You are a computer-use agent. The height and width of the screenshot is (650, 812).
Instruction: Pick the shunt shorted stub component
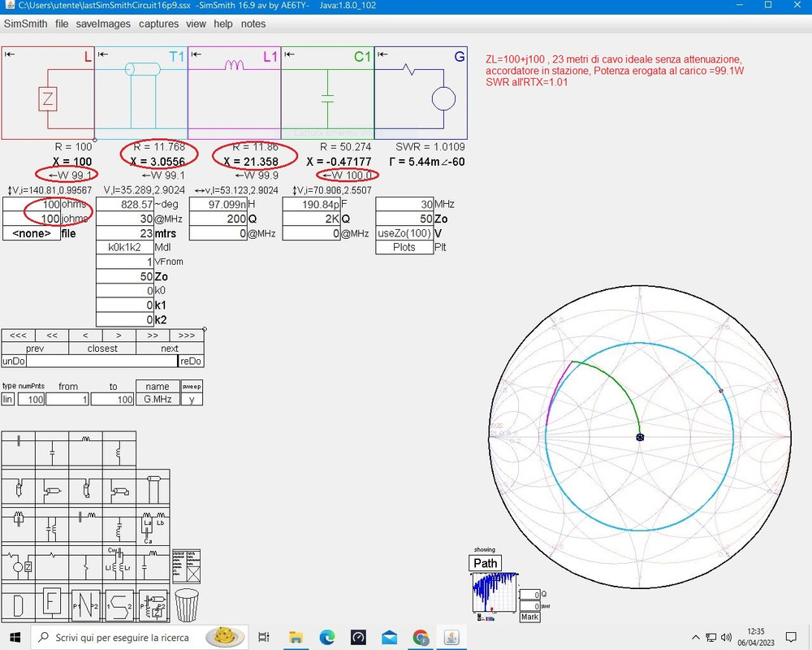(x=119, y=487)
